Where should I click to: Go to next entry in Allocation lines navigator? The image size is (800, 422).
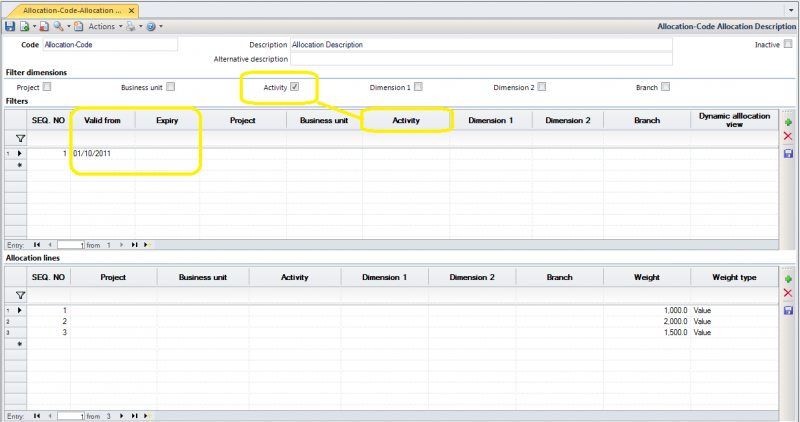click(121, 416)
